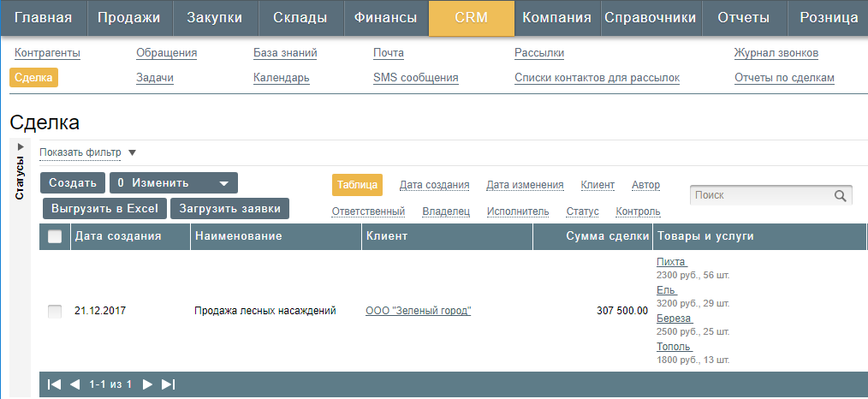This screenshot has width=868, height=399.
Task: Jump to last page of results
Action: tap(168, 384)
